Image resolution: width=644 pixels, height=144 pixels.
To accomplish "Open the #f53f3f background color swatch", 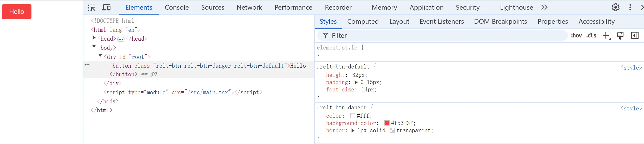I will pos(387,123).
